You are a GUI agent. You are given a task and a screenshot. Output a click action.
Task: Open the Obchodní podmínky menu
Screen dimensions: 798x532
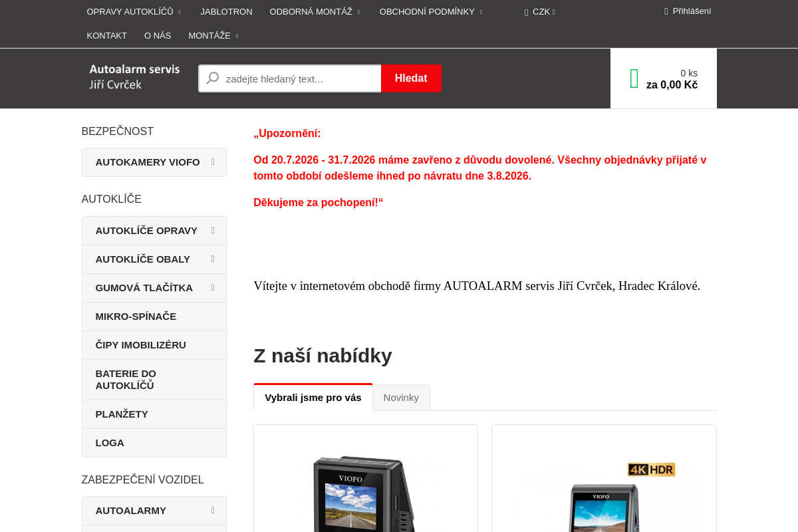pyautogui.click(x=431, y=11)
